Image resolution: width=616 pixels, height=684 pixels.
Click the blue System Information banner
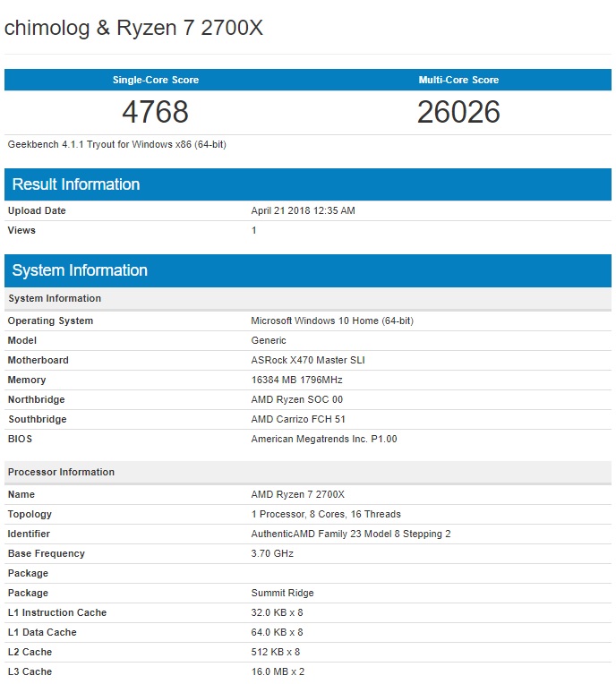[308, 270]
